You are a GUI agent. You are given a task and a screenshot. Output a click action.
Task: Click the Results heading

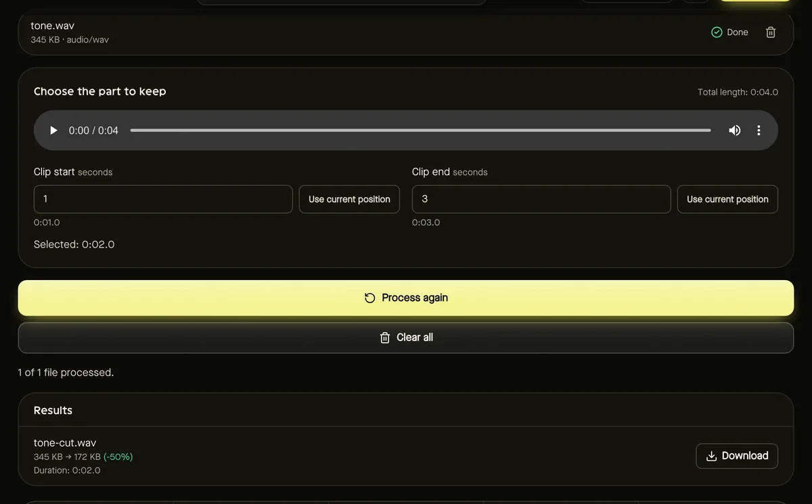coord(53,411)
